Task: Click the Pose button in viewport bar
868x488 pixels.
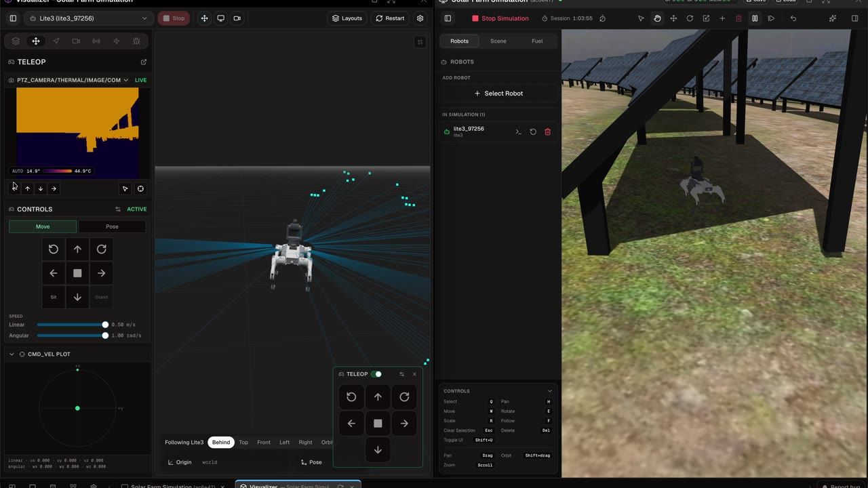Action: [x=311, y=462]
